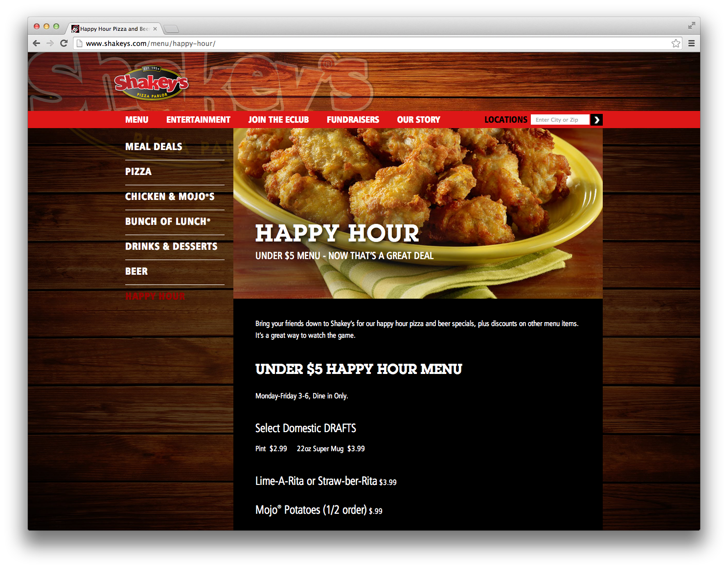Image resolution: width=728 pixels, height=569 pixels.
Task: Click inside the Enter City or Zip field
Action: (x=560, y=119)
